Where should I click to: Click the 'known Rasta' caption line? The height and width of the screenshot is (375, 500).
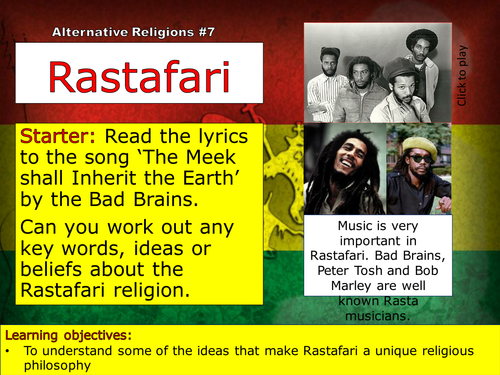[378, 301]
